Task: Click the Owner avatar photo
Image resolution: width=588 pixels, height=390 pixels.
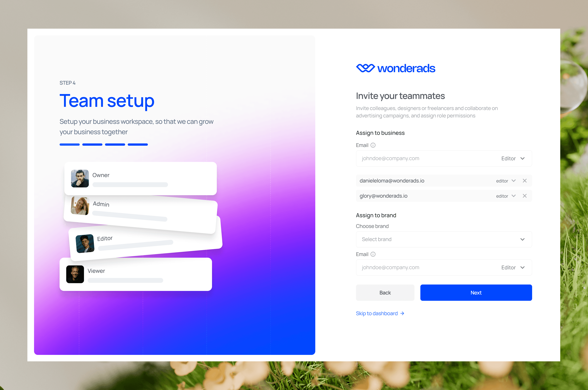Action: pyautogui.click(x=80, y=179)
